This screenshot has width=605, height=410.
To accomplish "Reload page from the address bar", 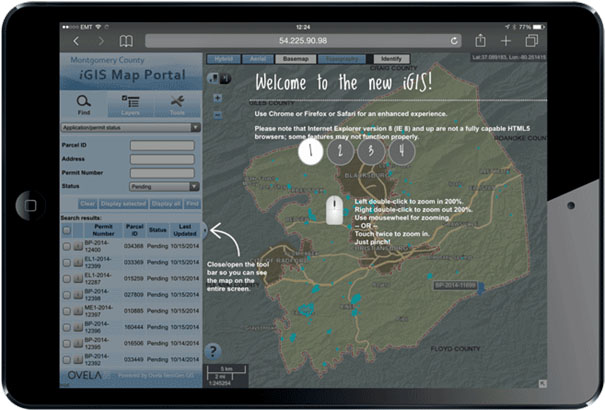I will click(x=454, y=40).
